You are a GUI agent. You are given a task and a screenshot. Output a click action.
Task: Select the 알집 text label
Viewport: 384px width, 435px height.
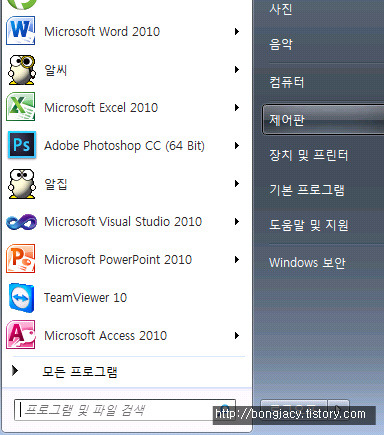(56, 184)
